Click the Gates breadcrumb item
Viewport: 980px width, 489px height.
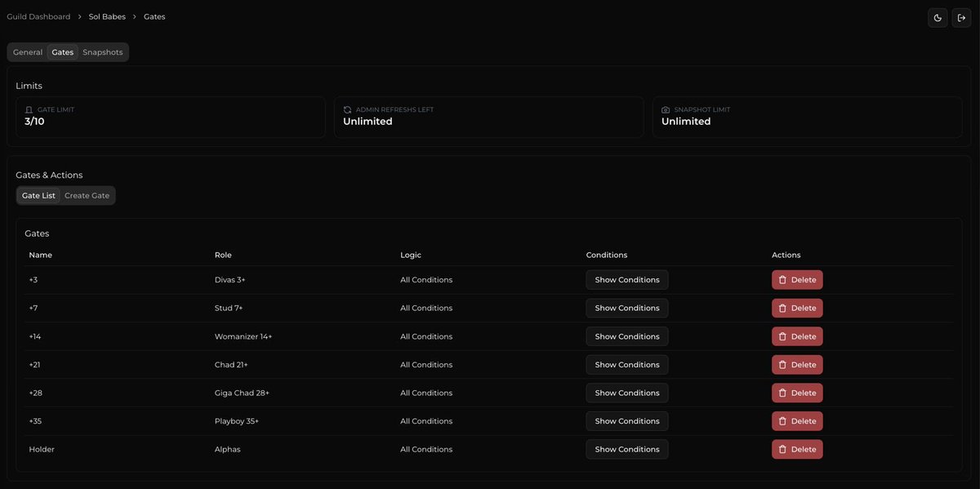[x=154, y=16]
